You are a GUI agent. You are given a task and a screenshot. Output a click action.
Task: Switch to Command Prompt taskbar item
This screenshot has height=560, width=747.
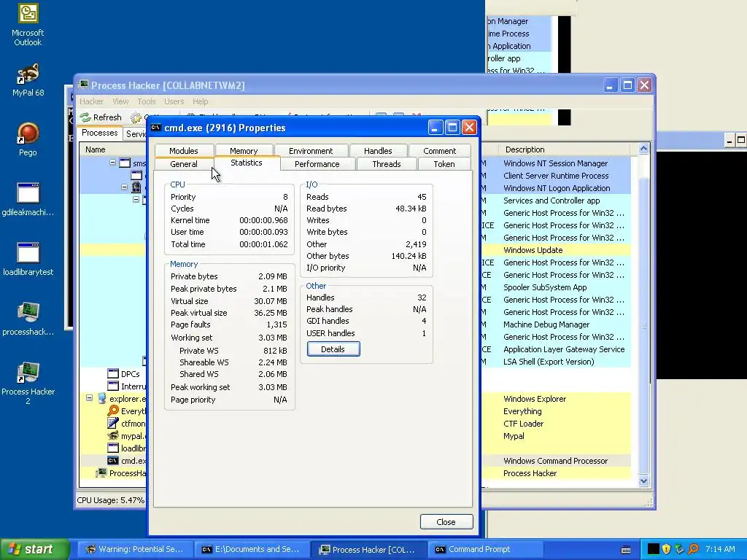point(485,549)
